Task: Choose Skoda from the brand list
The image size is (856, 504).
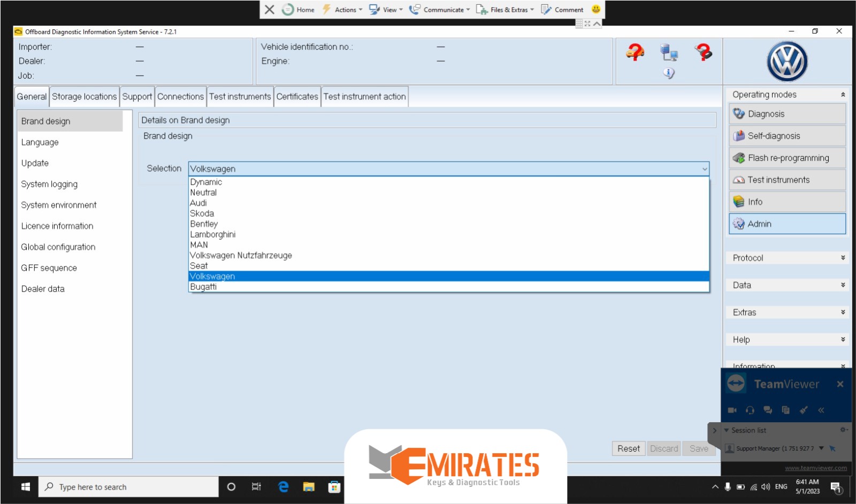Action: click(449, 213)
